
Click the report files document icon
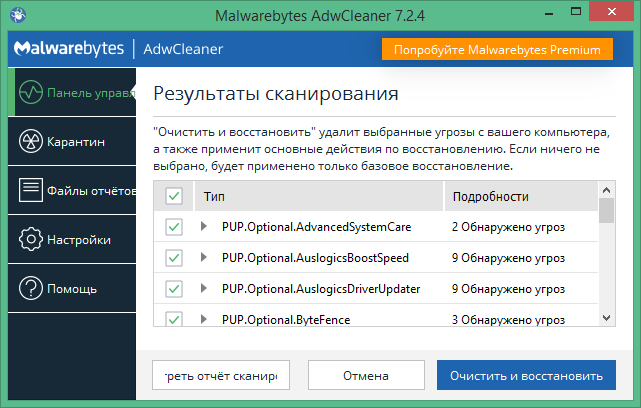tap(31, 190)
